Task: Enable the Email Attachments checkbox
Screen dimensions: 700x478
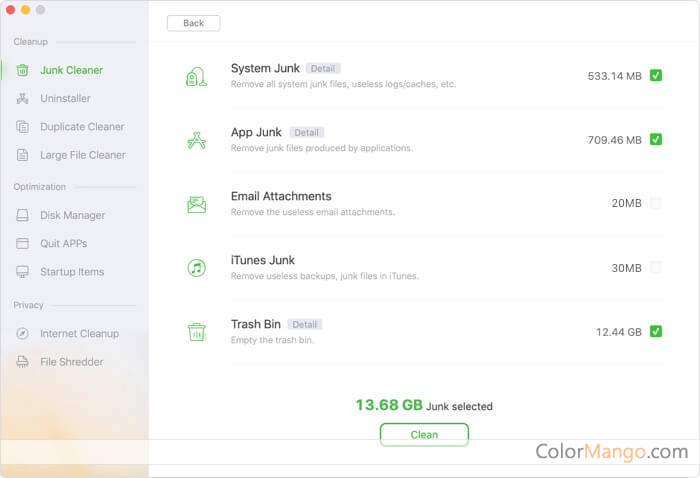Action: (656, 203)
